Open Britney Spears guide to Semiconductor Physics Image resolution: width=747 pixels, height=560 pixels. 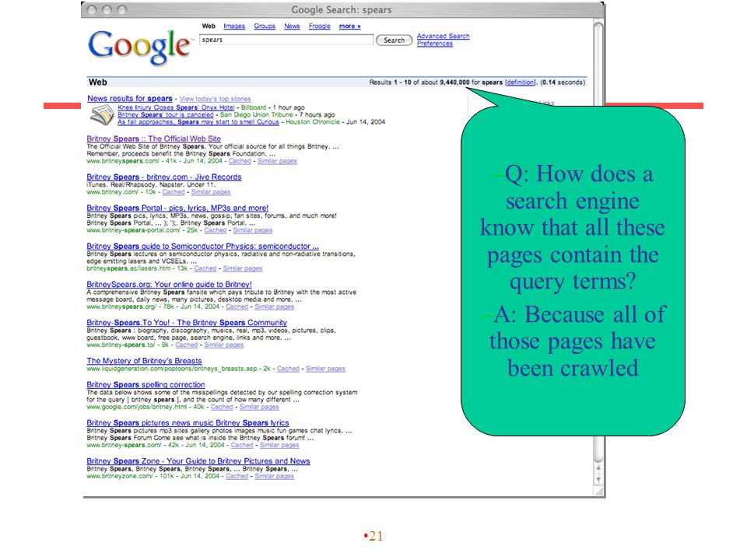pyautogui.click(x=202, y=247)
